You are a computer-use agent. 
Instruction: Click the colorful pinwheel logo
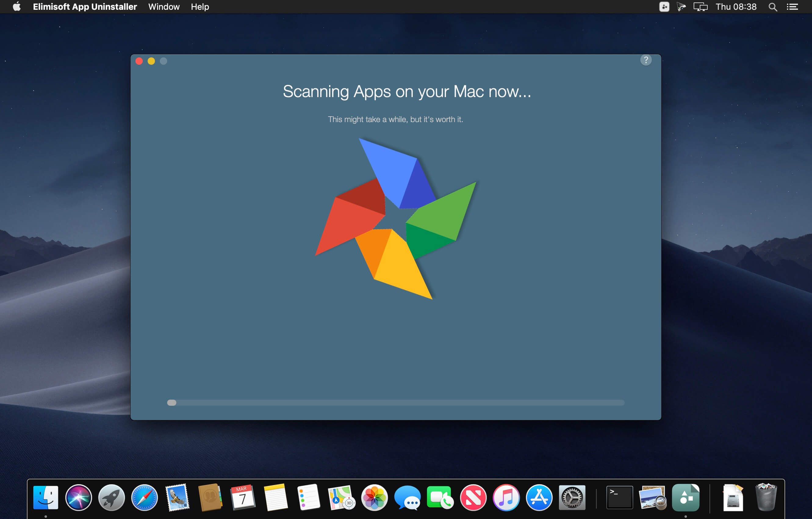pyautogui.click(x=395, y=219)
